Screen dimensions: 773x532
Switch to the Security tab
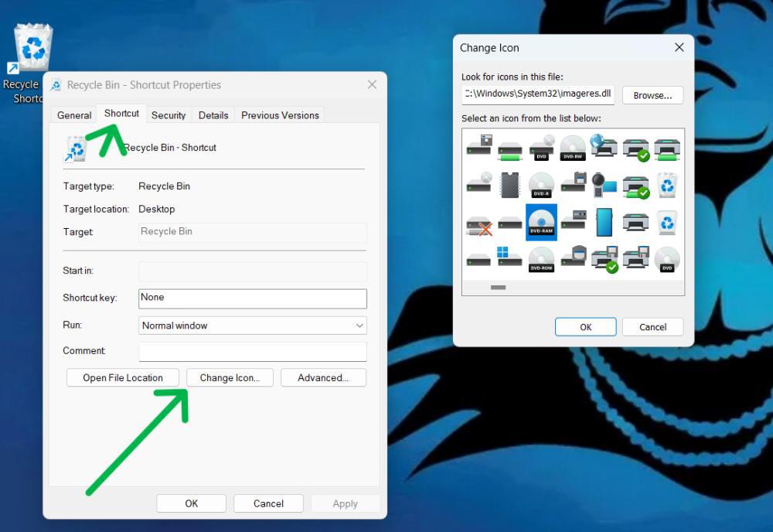[169, 114]
